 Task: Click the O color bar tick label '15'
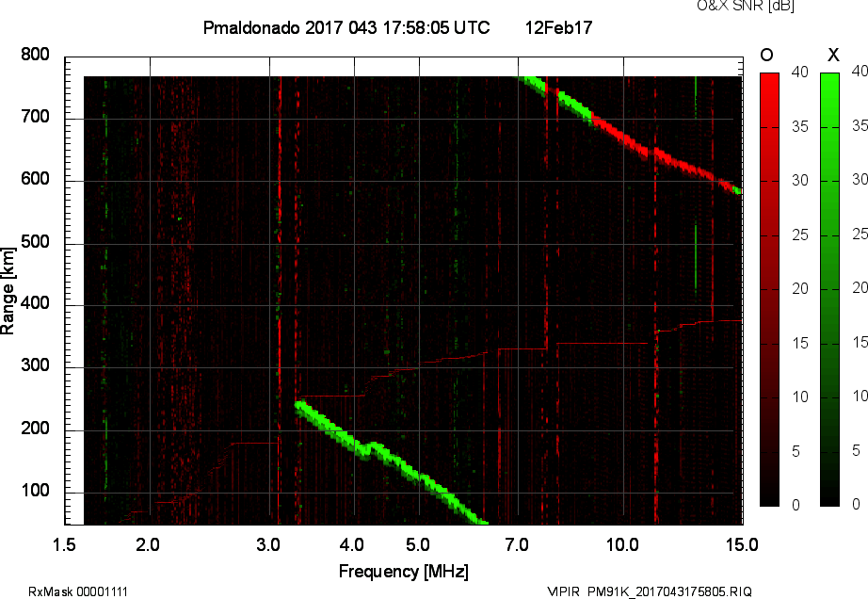click(799, 344)
